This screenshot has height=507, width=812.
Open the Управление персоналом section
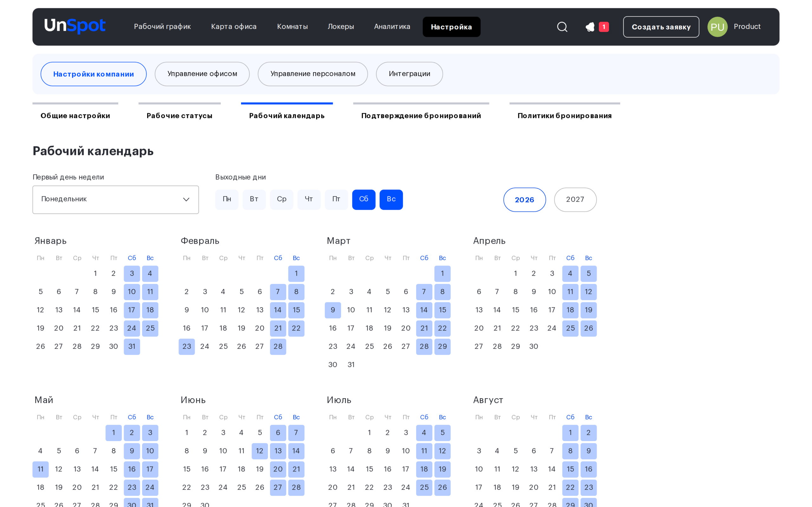[x=313, y=74]
